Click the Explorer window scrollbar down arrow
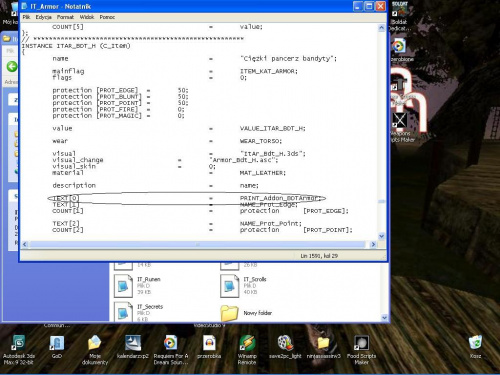This screenshot has height=375, width=500. [x=384, y=318]
